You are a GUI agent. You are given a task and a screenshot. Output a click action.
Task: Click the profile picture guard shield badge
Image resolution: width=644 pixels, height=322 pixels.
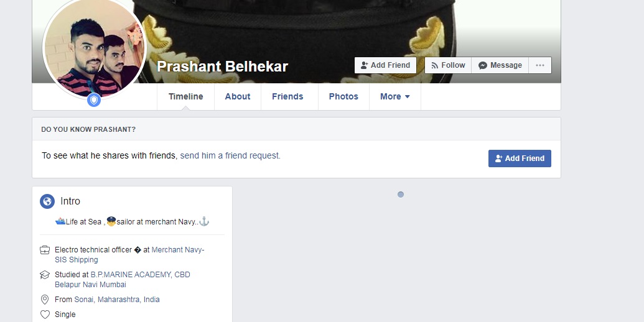click(x=94, y=100)
